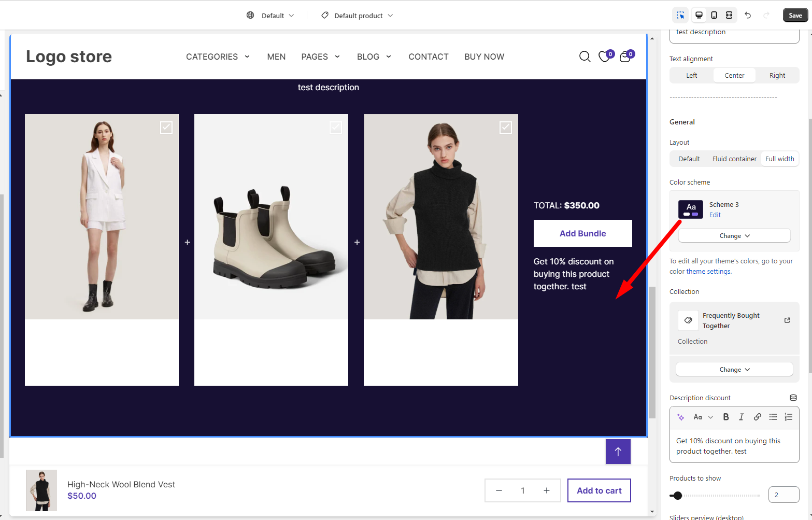The width and height of the screenshot is (812, 520).
Task: Click the Edit link for Scheme 3
Action: point(715,215)
